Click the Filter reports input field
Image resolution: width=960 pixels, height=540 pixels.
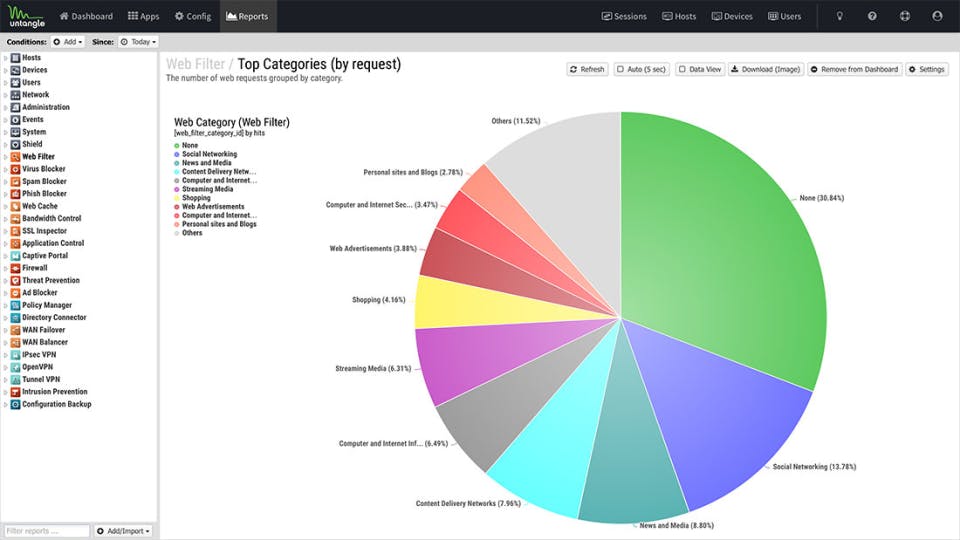[x=47, y=531]
